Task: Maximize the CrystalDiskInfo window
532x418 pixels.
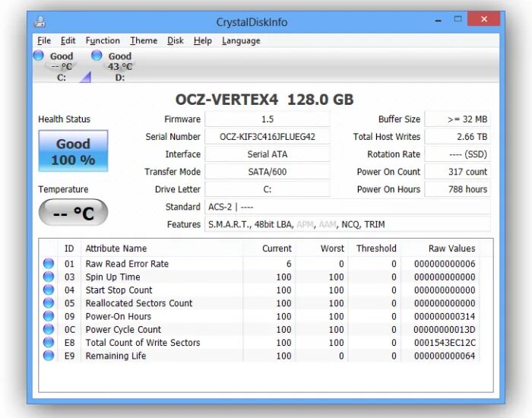Action: pyautogui.click(x=458, y=19)
